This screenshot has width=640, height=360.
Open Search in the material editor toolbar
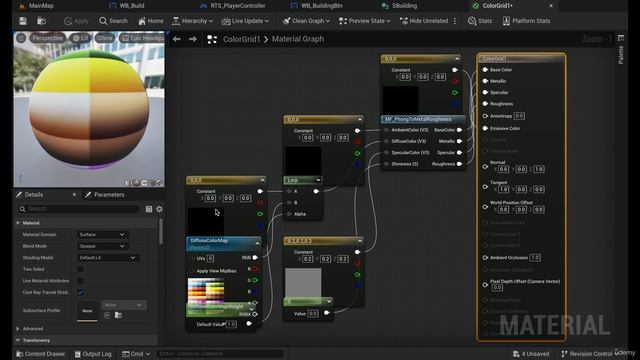113,21
